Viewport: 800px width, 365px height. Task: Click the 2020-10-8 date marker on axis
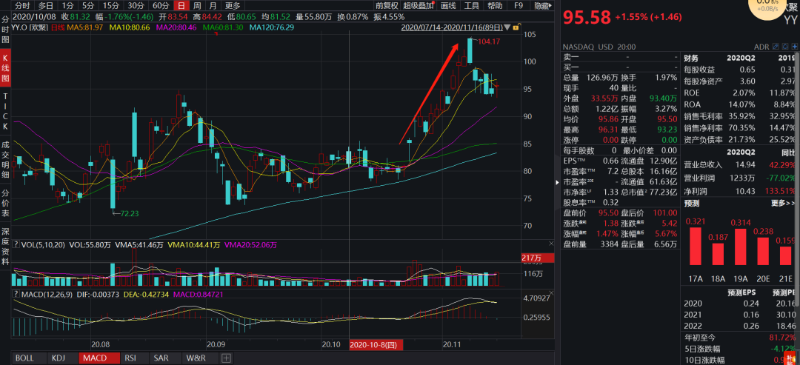point(376,345)
